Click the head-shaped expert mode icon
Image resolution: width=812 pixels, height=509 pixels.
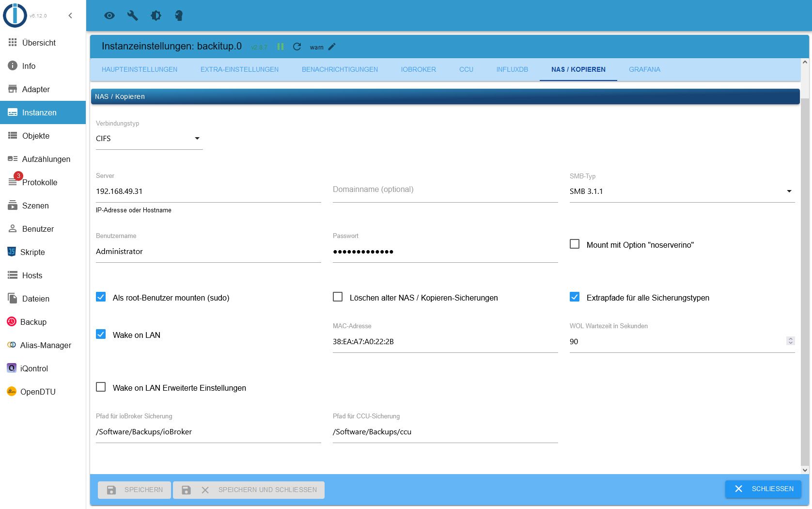[x=179, y=16]
